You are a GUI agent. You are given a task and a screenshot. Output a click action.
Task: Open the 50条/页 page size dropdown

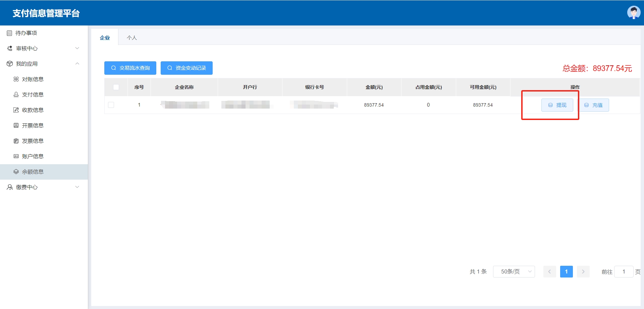click(514, 271)
